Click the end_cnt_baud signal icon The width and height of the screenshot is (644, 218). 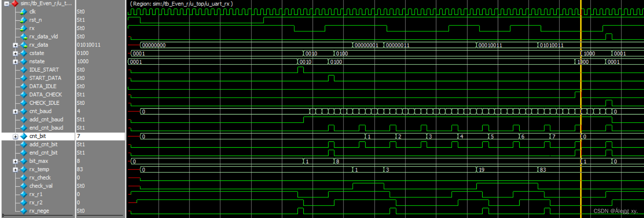(23, 128)
